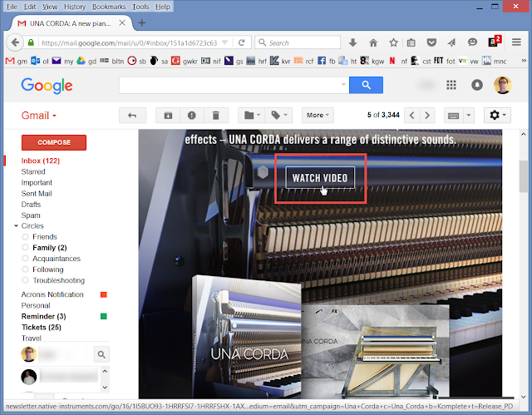Viewport: 532px width, 415px height.
Task: Open the Edit menu
Action: [x=30, y=7]
